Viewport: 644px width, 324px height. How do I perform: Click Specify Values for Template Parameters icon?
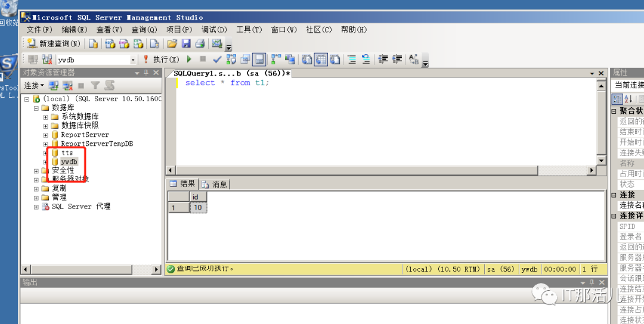coord(414,60)
